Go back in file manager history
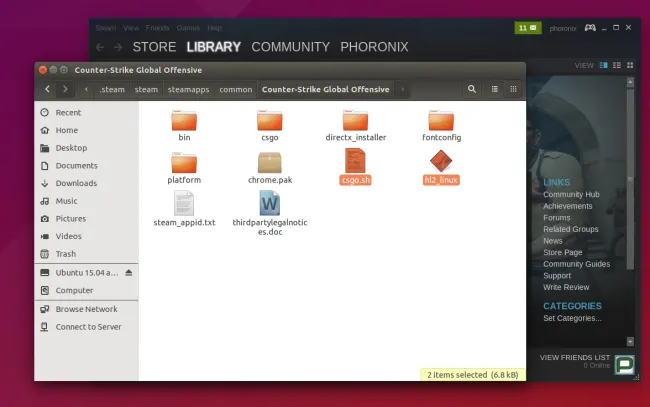650x407 pixels. coord(47,89)
